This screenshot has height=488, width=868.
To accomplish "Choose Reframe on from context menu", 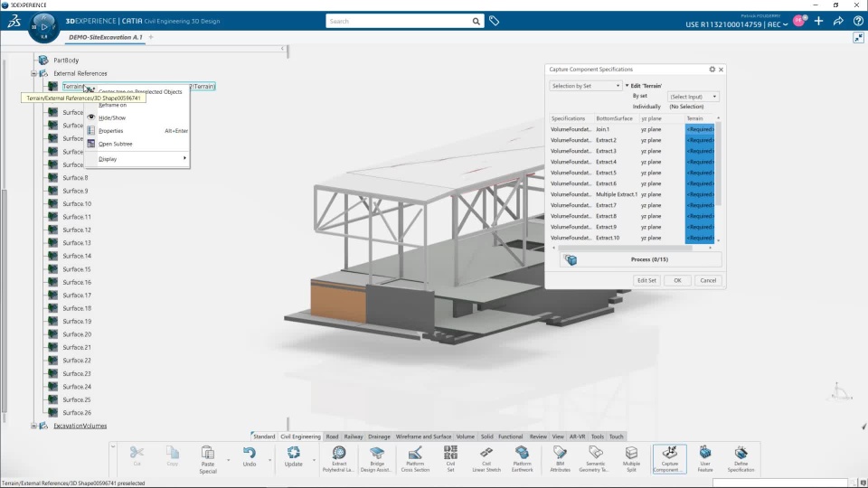I will tap(112, 105).
